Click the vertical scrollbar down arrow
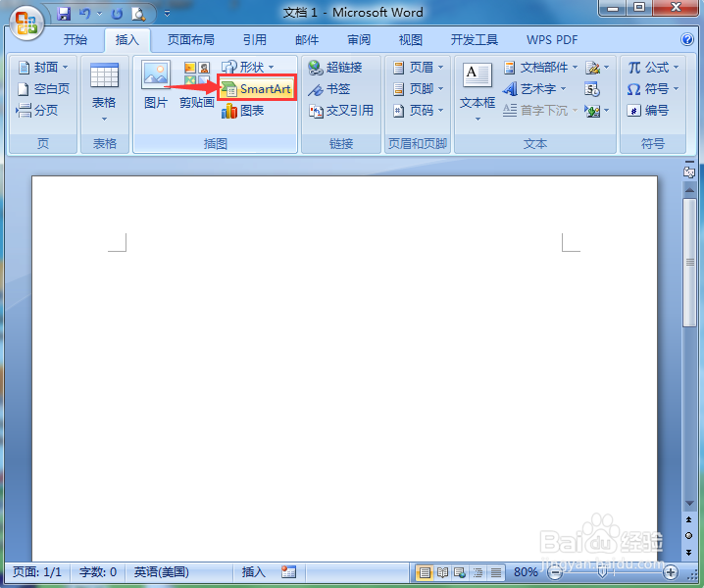Image resolution: width=704 pixels, height=588 pixels. pyautogui.click(x=689, y=504)
